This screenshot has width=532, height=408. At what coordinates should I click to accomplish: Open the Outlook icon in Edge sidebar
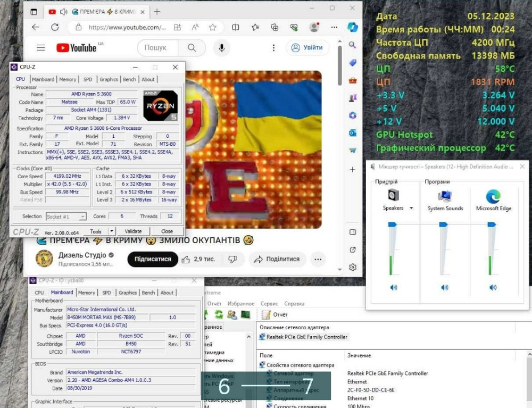(x=352, y=133)
